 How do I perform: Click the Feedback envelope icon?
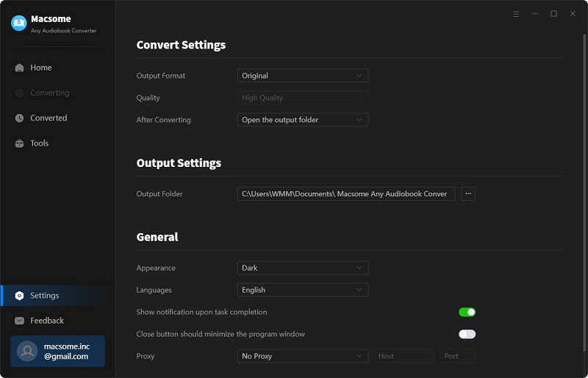(x=20, y=321)
